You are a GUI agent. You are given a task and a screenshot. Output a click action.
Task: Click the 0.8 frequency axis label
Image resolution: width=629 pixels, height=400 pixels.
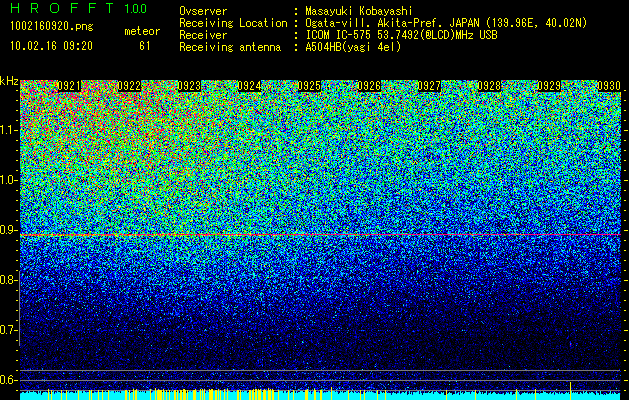(x=8, y=280)
